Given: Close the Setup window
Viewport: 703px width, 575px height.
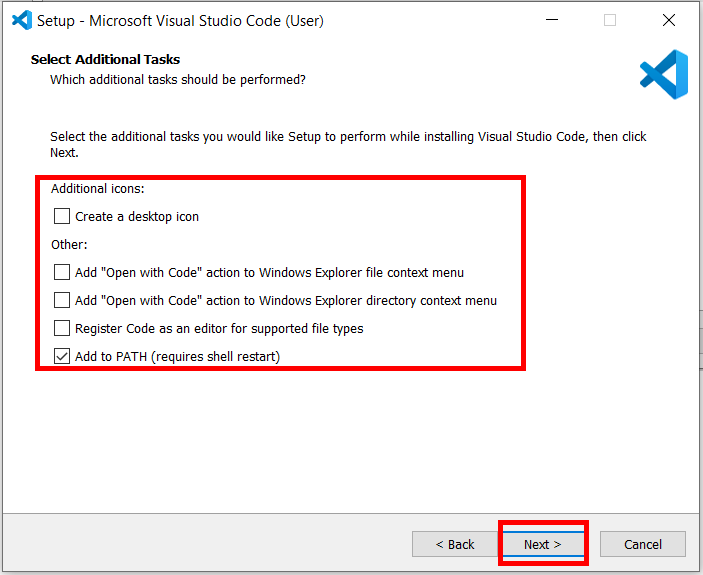Looking at the screenshot, I should click(668, 20).
